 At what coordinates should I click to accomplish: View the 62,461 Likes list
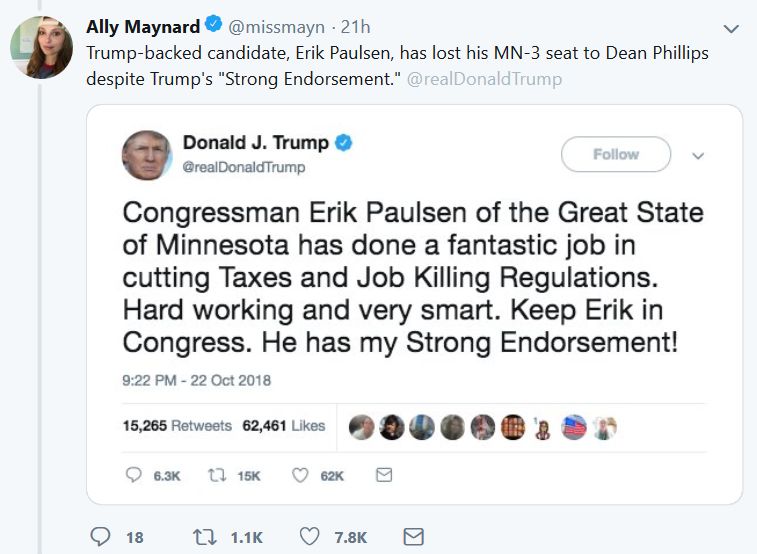tap(284, 426)
